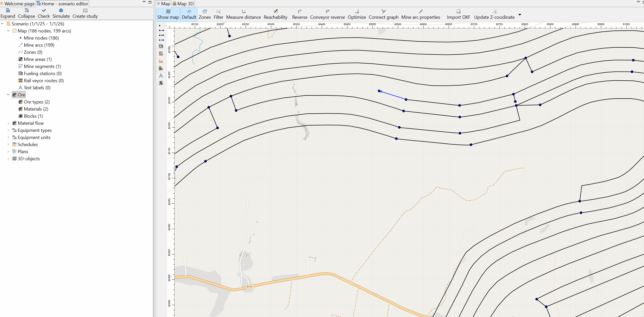Click Import DXF
The width and height of the screenshot is (644, 317).
458,14
